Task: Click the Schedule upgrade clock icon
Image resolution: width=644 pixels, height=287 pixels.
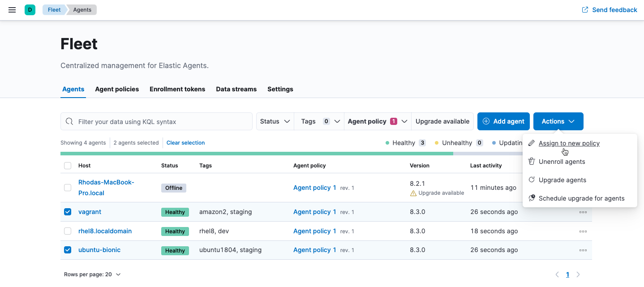Action: (x=531, y=198)
